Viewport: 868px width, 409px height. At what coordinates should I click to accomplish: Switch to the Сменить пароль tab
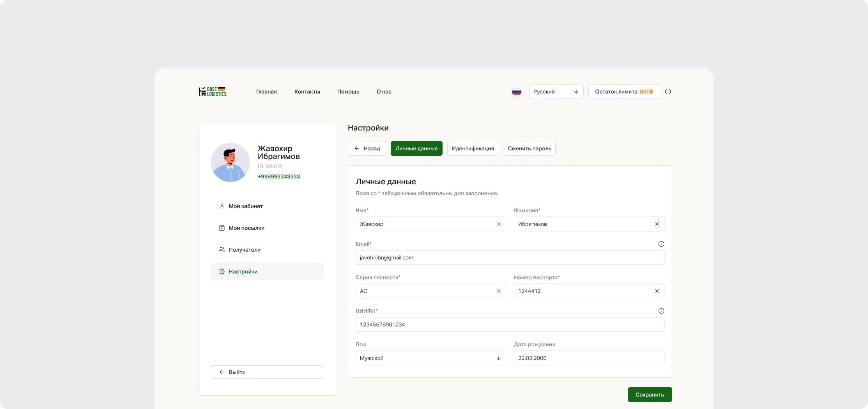[530, 148]
